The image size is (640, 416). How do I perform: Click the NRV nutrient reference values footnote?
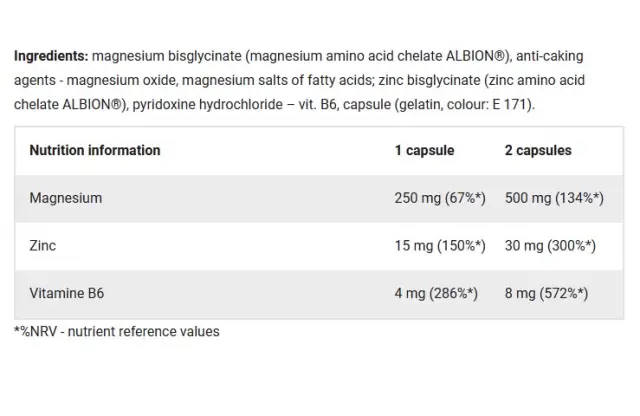[x=117, y=331]
